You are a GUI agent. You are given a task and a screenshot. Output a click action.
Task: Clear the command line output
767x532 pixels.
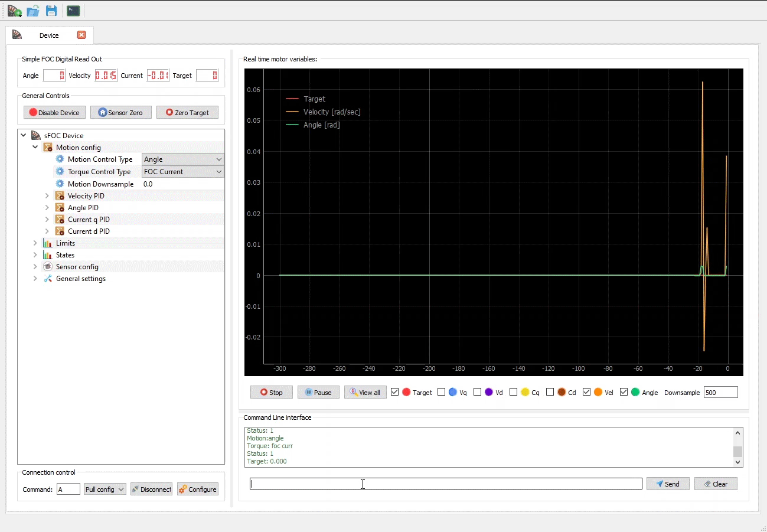716,484
